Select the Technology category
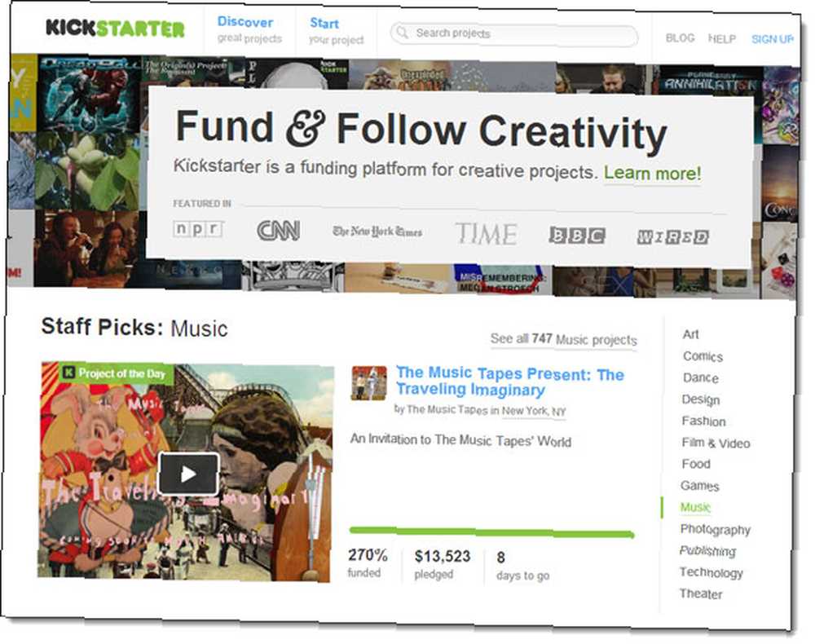Screen dimensions: 815x644 tap(711, 572)
